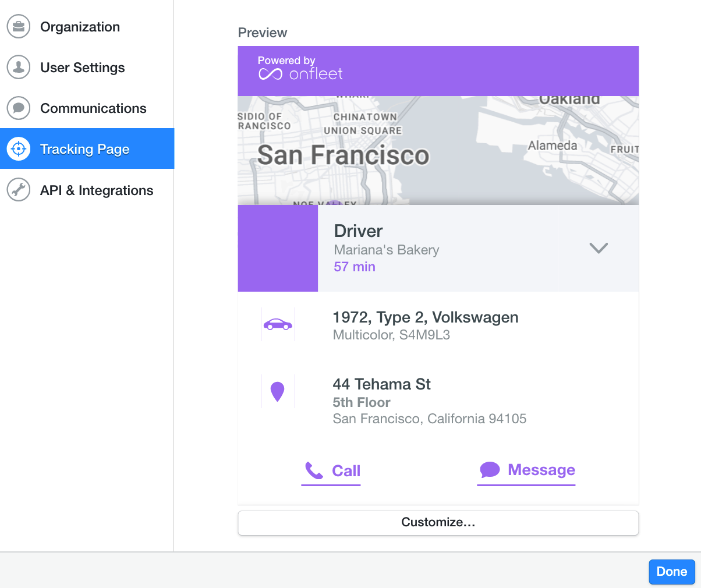
Task: Click the Onfleet infinity logo
Action: [270, 75]
